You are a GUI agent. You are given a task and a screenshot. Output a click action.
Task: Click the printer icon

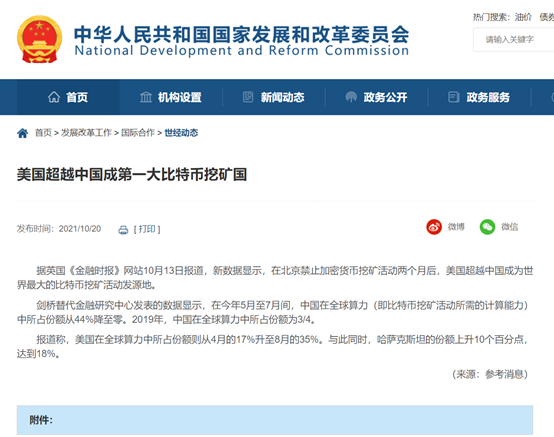(x=123, y=230)
